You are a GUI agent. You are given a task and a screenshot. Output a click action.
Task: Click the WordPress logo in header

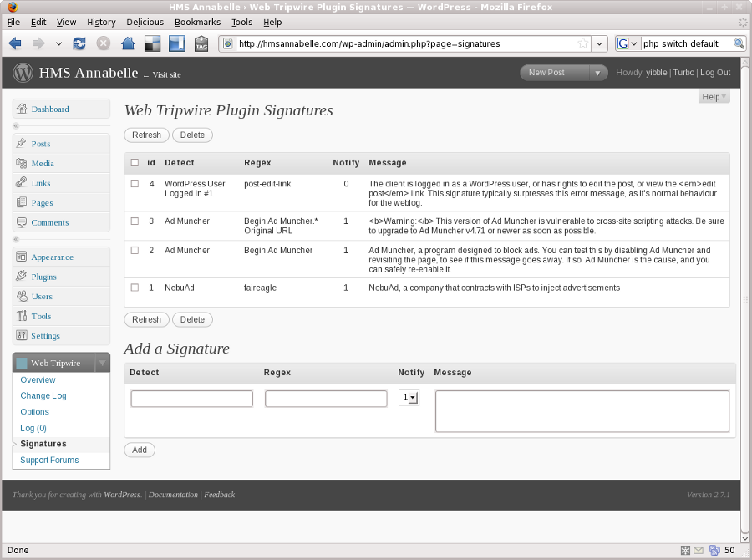[x=23, y=73]
